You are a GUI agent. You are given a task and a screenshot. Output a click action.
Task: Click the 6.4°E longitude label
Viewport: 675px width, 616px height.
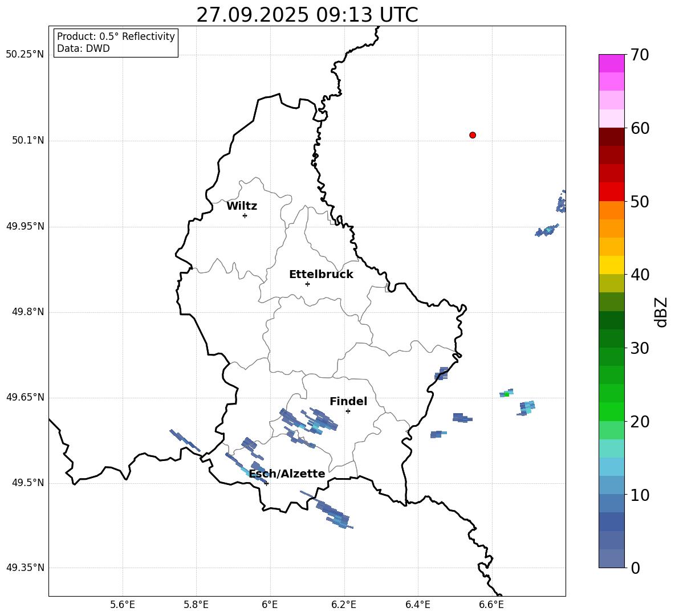click(417, 605)
